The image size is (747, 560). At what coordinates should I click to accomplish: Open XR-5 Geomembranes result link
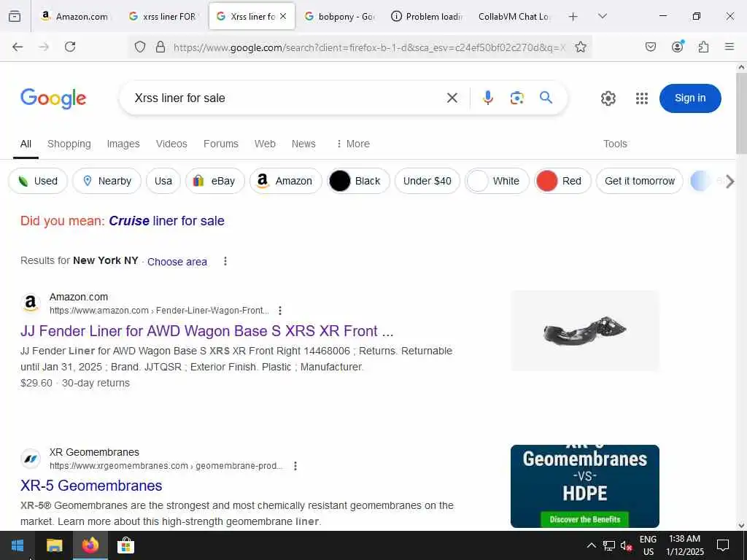click(91, 486)
